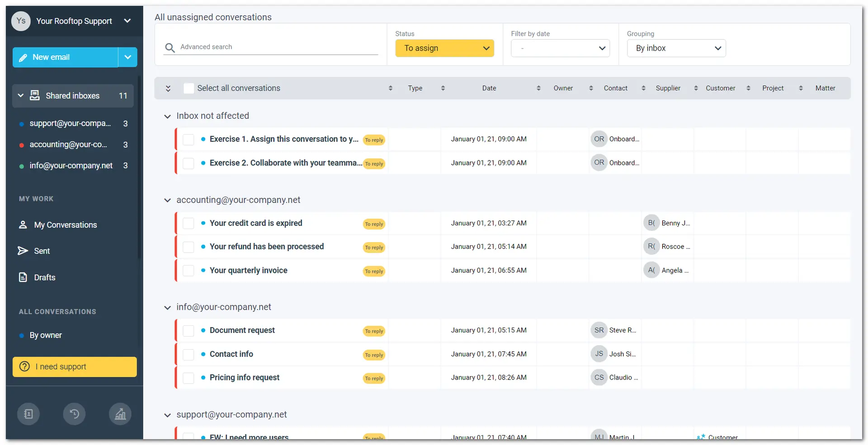Click the yellow To reply tag on Document request

click(x=374, y=331)
